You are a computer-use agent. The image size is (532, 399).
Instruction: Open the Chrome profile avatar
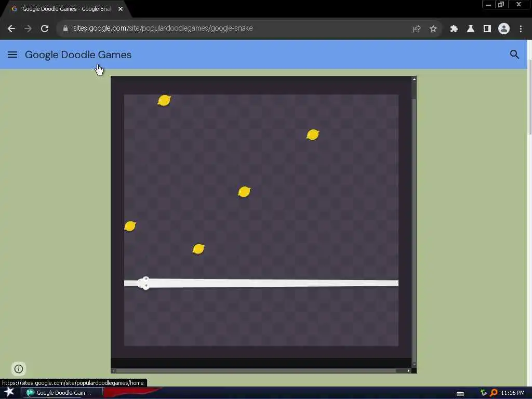click(504, 29)
